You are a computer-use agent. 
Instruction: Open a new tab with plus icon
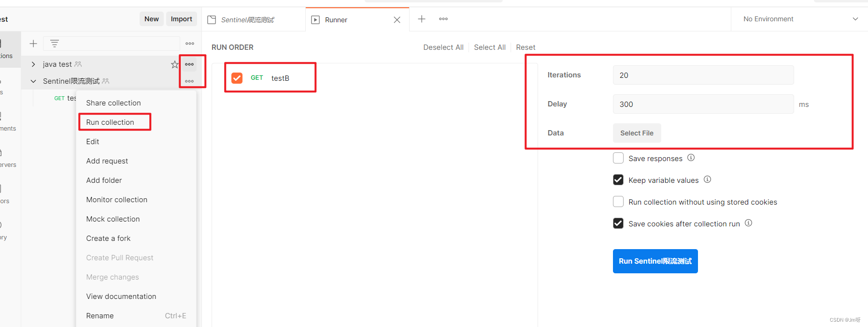[422, 19]
